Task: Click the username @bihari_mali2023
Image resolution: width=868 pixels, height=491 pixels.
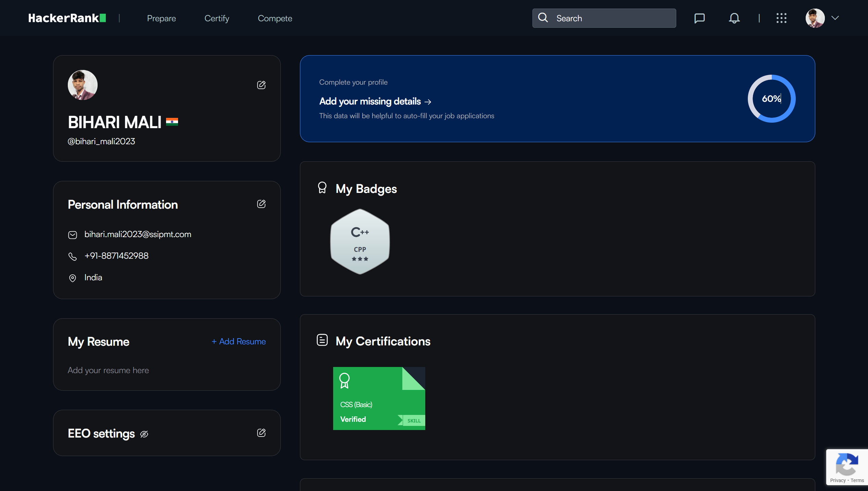Action: [x=101, y=142]
